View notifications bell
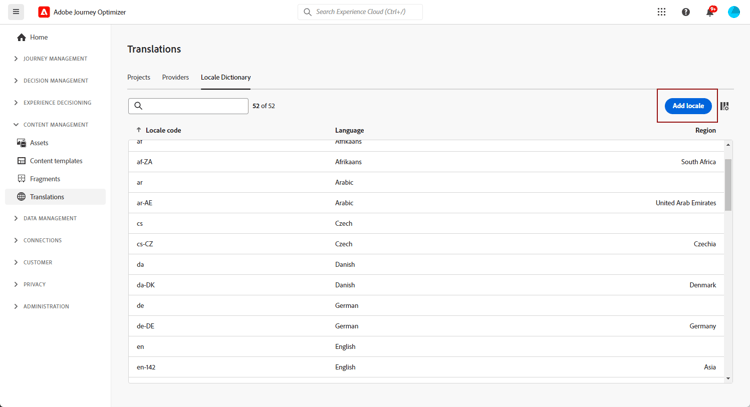750x407 pixels. click(x=710, y=12)
